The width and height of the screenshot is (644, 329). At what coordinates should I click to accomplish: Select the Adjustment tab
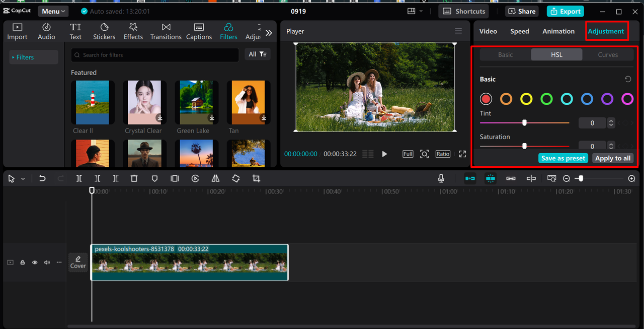[606, 31]
